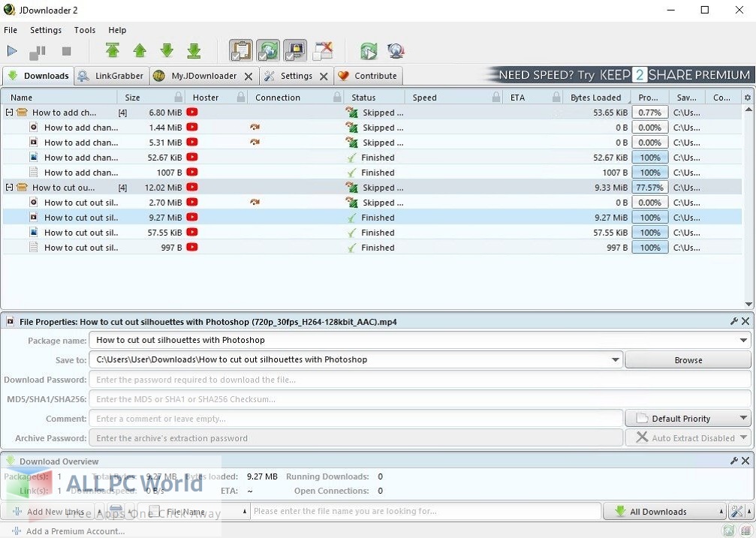Screen dimensions: 756x538
Task: Click the 77.57% progress bar
Action: pos(649,187)
